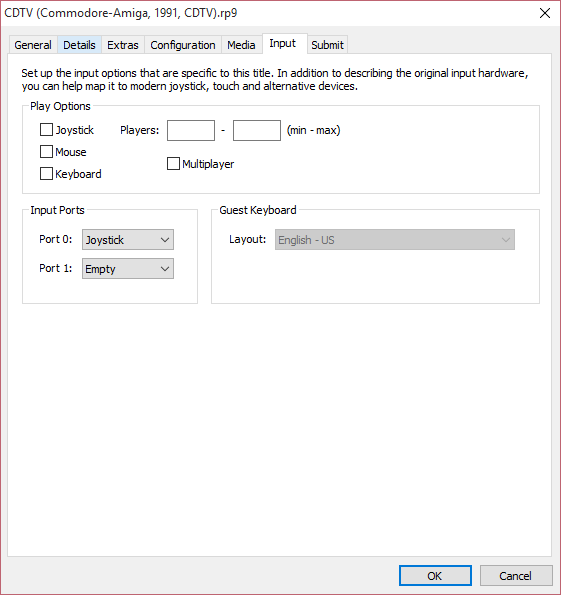Viewport: 561px width, 595px height.
Task: Close the rp9 dialog window
Action: coord(545,13)
